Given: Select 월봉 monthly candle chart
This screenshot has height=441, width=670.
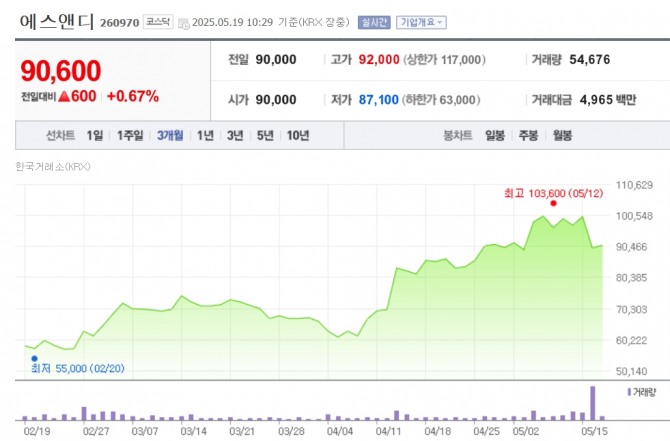Looking at the screenshot, I should [561, 135].
